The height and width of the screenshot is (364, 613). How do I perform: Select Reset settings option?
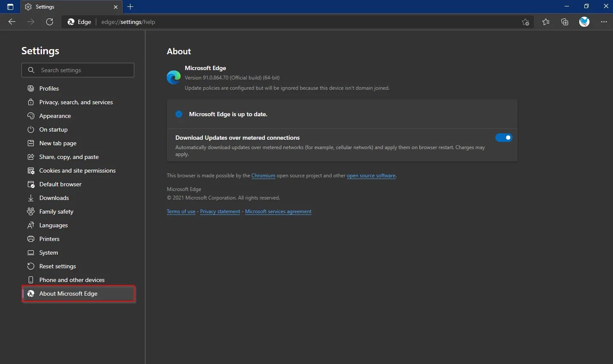(x=78, y=266)
